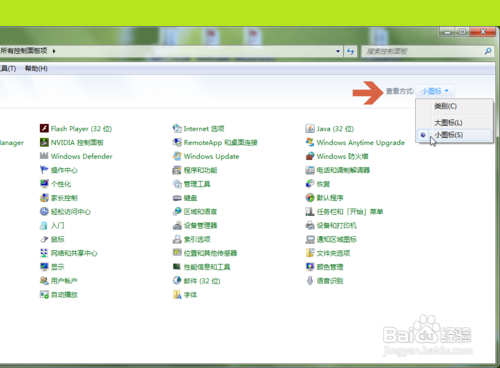Screen dimensions: 500x368
Task: Click the 操作中心 flag icon
Action: (x=44, y=170)
